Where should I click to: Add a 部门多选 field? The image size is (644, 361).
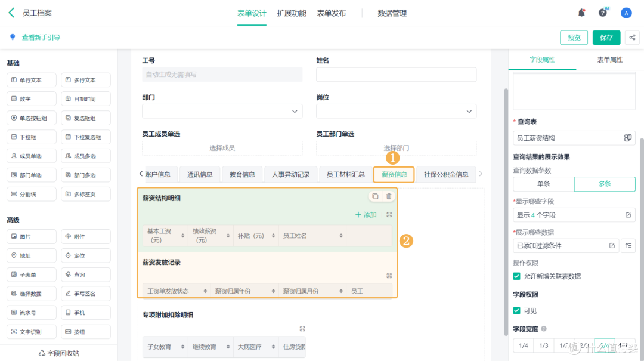tap(86, 175)
